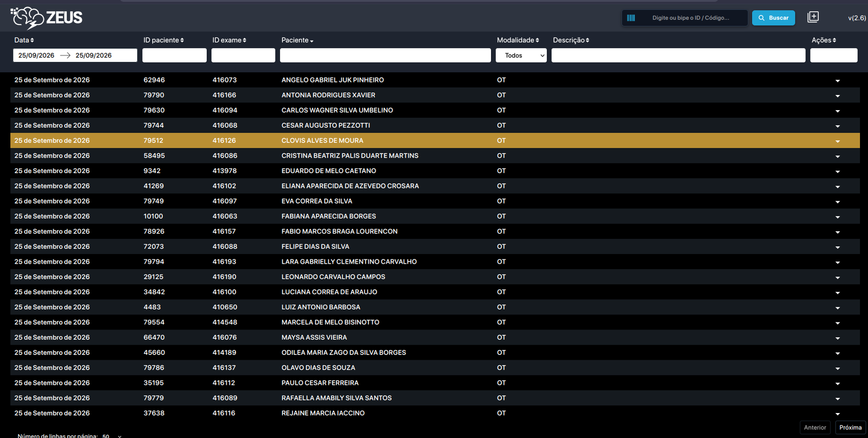Expand actions for FABIO MARCOS BRAGA LOURENCON
Viewport: 868px width, 438px height.
(838, 233)
